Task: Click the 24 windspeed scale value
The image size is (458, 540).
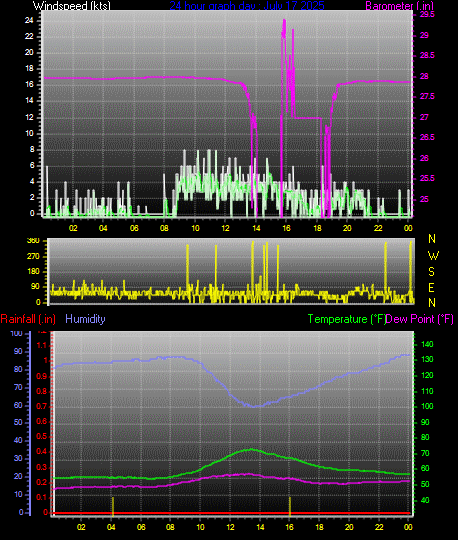Action: tap(29, 20)
